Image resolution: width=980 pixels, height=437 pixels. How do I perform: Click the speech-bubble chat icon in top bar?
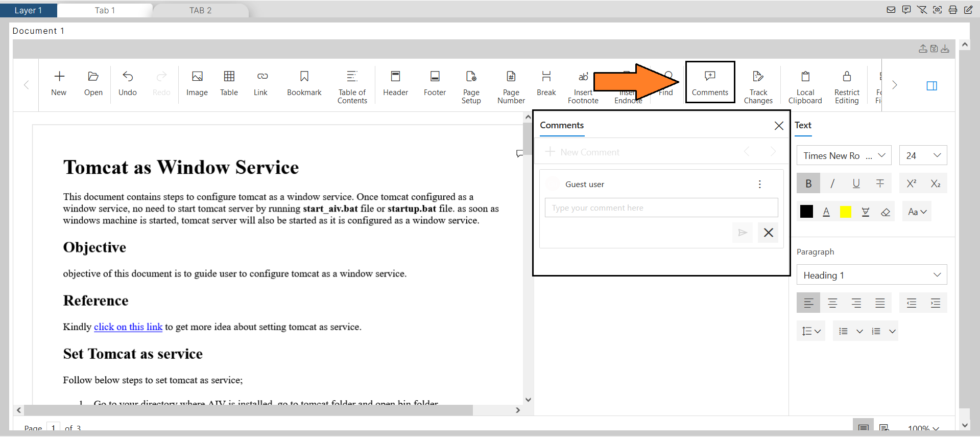[x=906, y=10]
